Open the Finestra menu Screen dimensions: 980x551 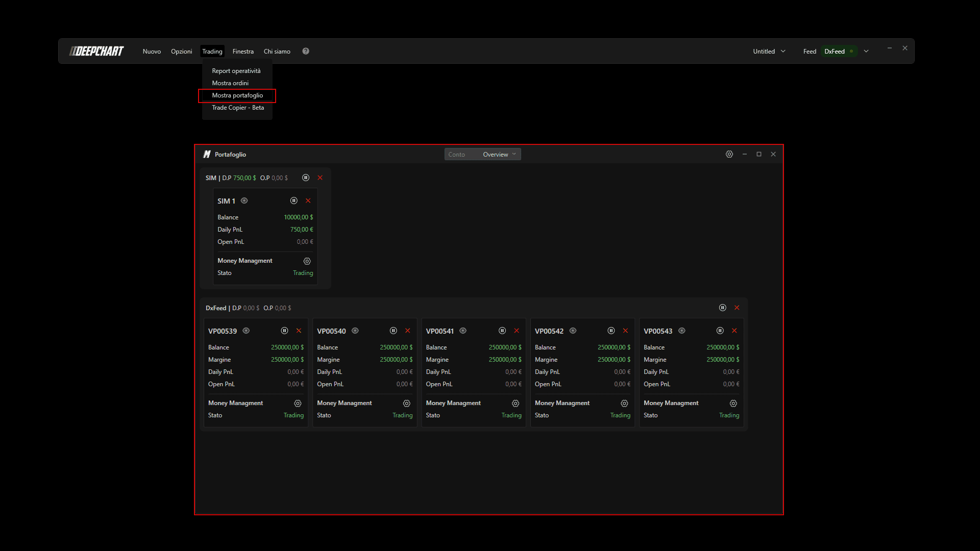243,51
